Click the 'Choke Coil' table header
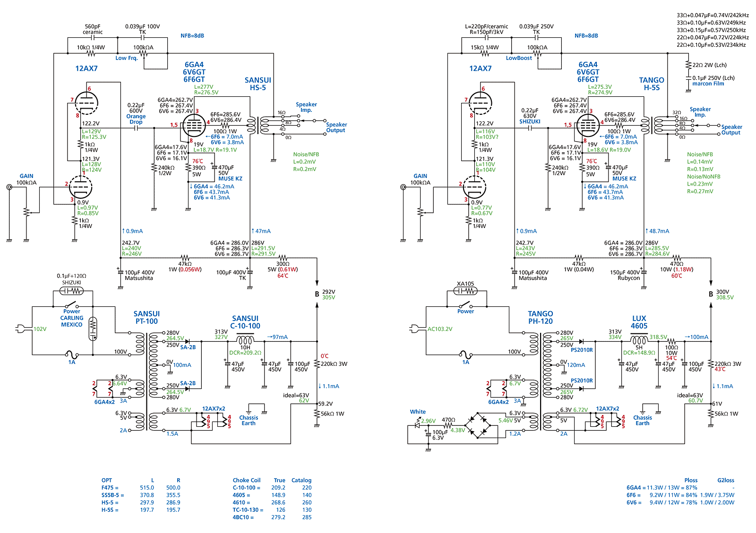 coord(247,481)
